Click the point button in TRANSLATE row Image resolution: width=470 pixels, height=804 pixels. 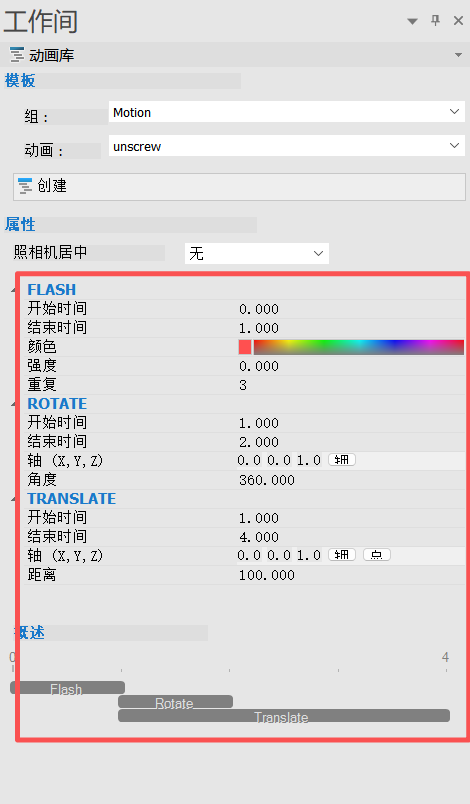pos(377,554)
